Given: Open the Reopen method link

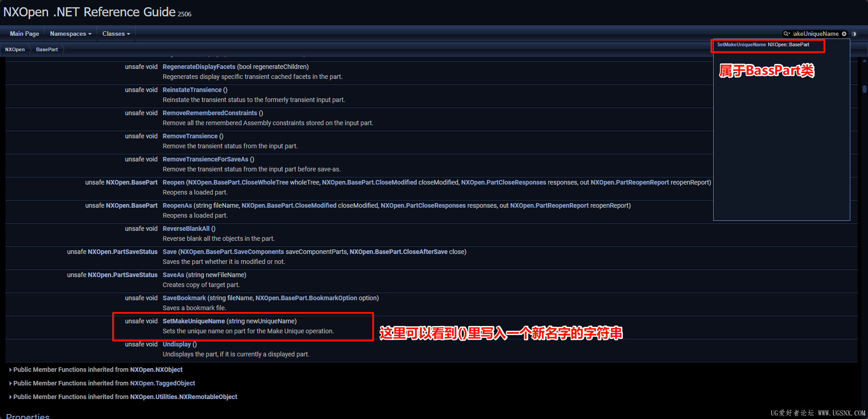Looking at the screenshot, I should pyautogui.click(x=173, y=182).
